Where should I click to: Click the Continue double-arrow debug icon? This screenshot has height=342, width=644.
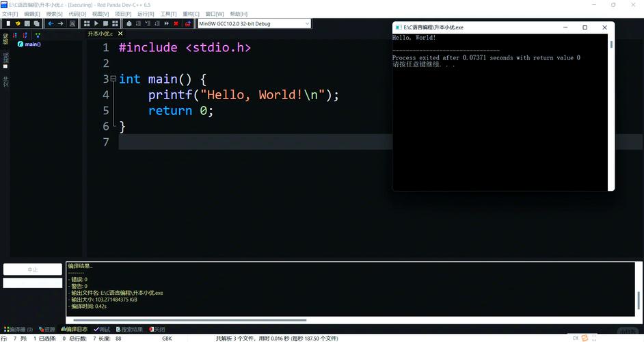point(167,24)
